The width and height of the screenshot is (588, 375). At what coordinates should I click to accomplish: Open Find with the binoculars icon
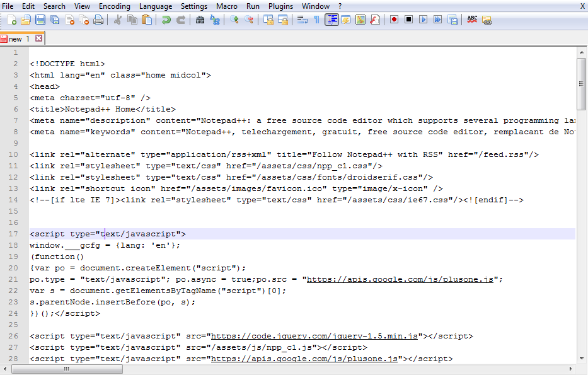[200, 20]
